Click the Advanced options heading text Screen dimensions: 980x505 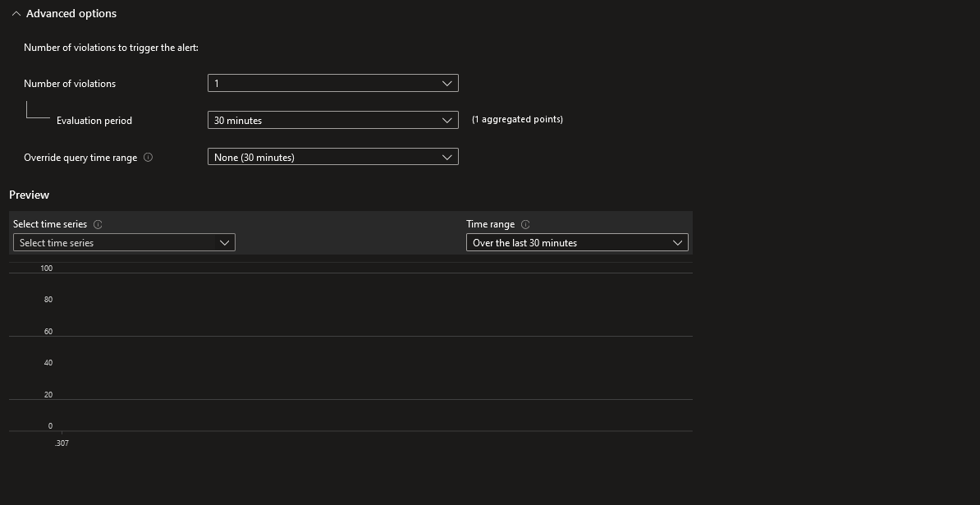coord(71,14)
